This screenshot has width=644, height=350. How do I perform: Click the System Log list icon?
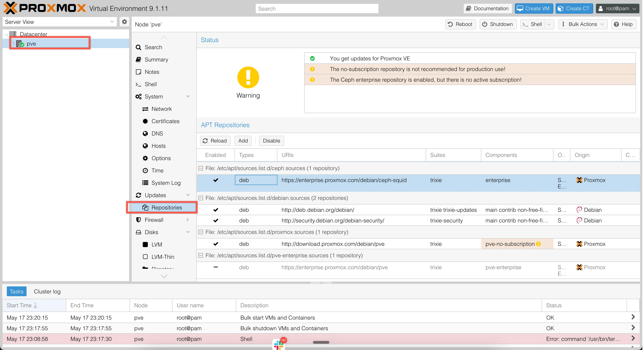145,183
